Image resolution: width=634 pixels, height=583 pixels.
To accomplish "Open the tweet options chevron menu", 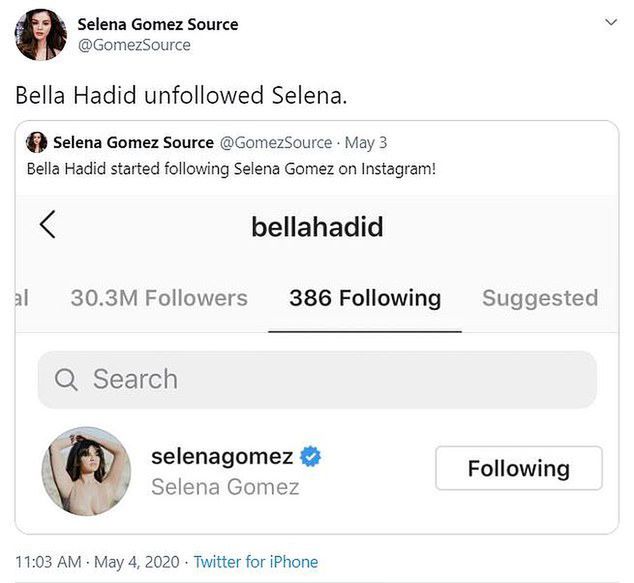I will pos(611,22).
